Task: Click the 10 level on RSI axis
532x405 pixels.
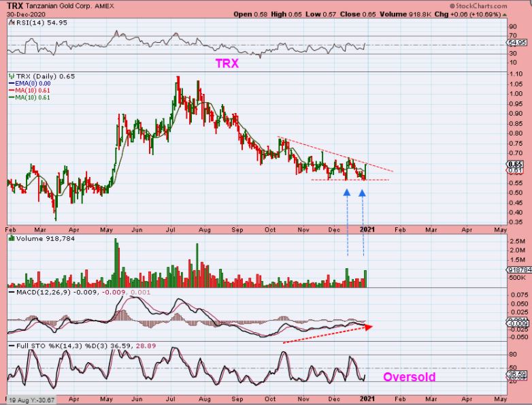Action: [x=513, y=63]
